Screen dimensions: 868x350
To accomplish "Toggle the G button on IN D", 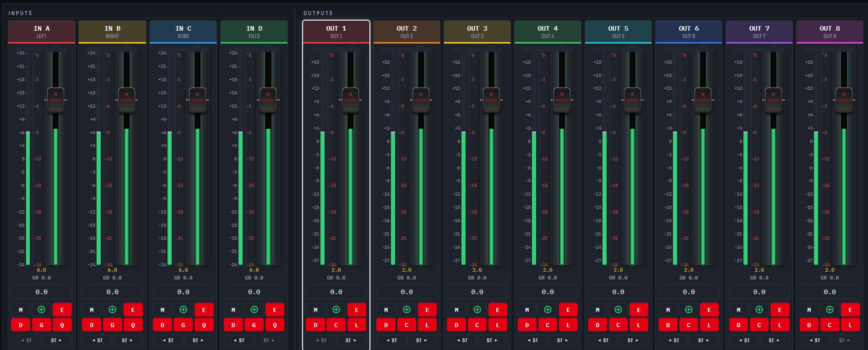I will coord(254,325).
